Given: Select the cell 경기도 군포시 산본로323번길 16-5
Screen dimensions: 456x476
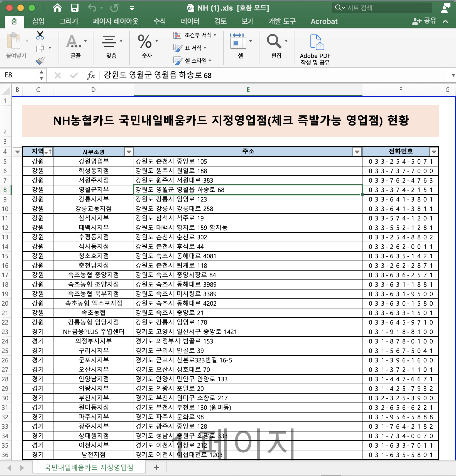Looking at the screenshot, I should point(248,360).
